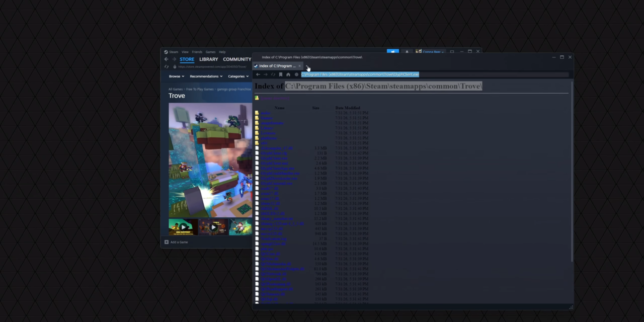Viewport: 644px width, 322px height.
Task: Click the GlyphCrashHandler.exe file link
Action: coord(280,173)
